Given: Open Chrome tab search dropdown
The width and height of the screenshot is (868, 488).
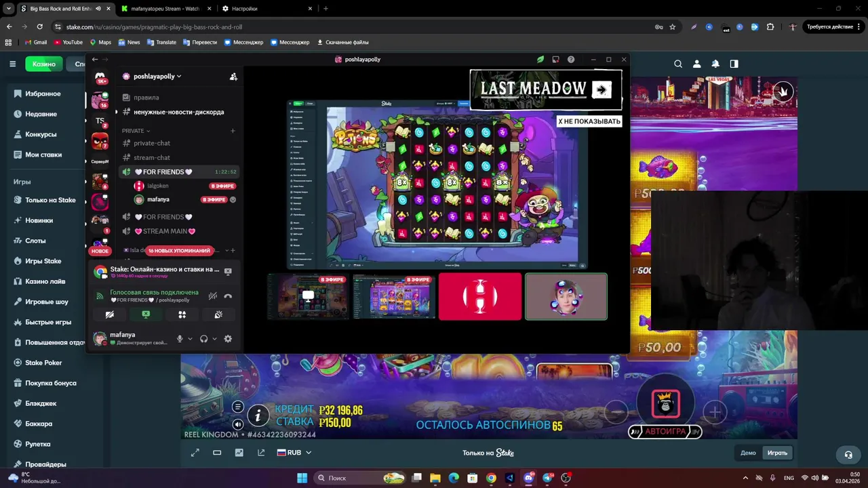Looking at the screenshot, I should click(x=9, y=9).
